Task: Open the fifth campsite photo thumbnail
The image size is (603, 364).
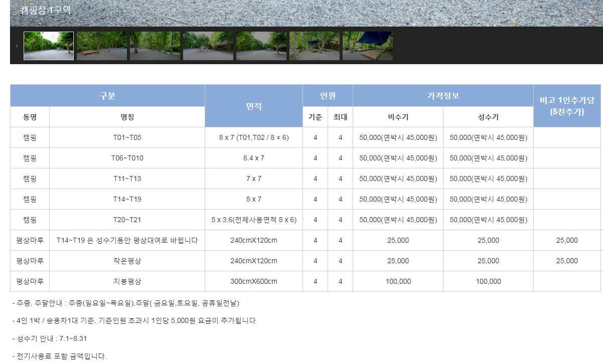Action: [x=261, y=46]
